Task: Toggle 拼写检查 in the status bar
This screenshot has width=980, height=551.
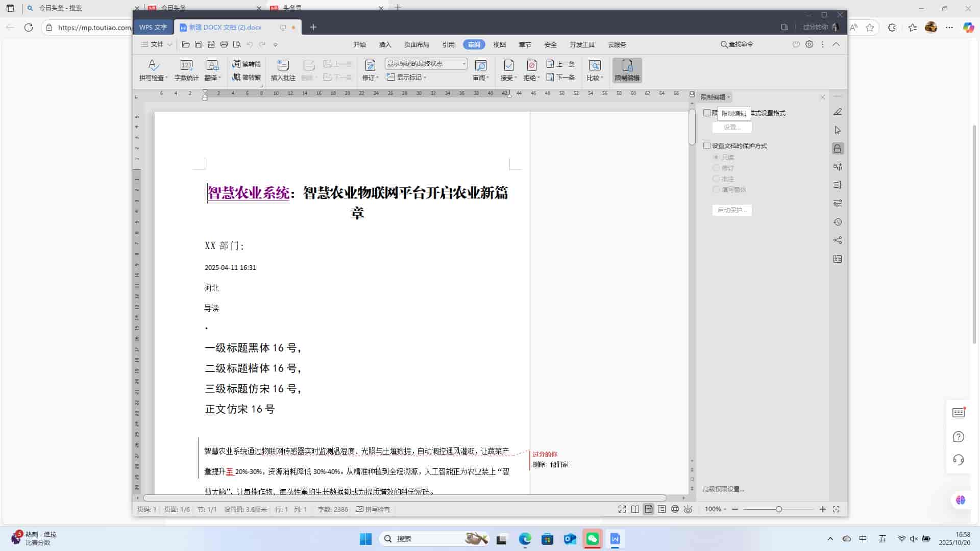Action: tap(373, 509)
